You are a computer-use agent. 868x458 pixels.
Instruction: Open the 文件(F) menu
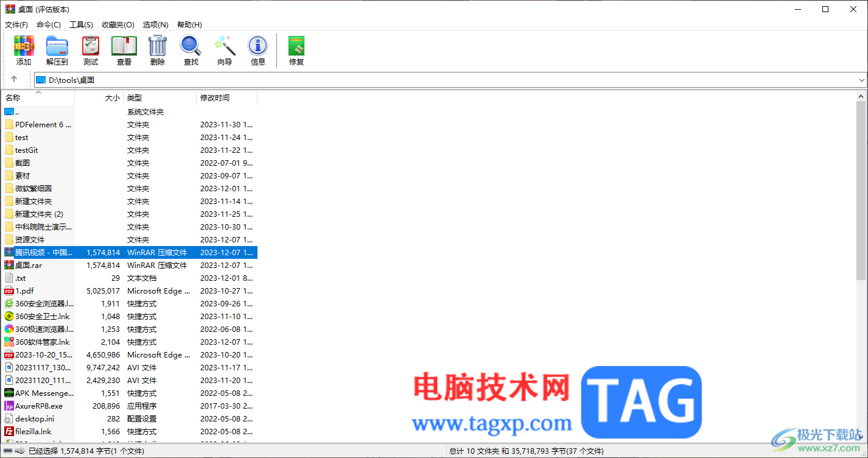16,24
